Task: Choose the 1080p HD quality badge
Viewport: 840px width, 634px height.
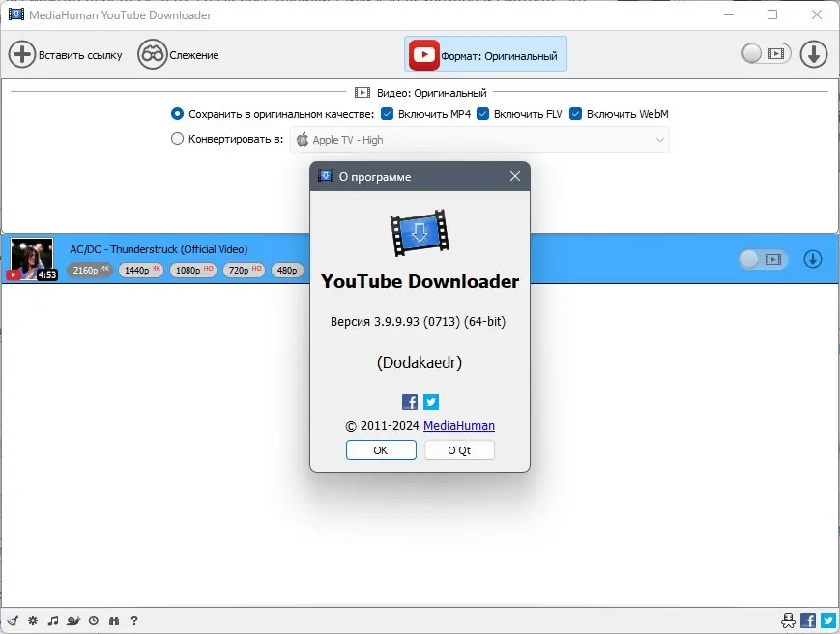Action: coord(193,270)
